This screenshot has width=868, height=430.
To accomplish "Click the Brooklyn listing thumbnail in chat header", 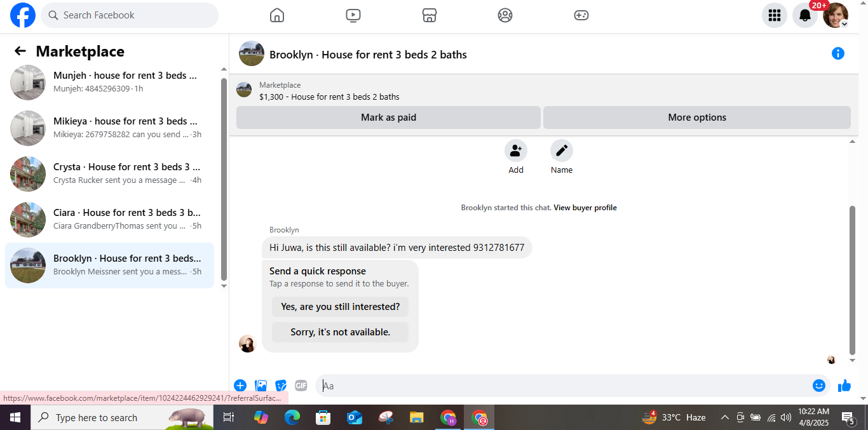I will coord(252,53).
